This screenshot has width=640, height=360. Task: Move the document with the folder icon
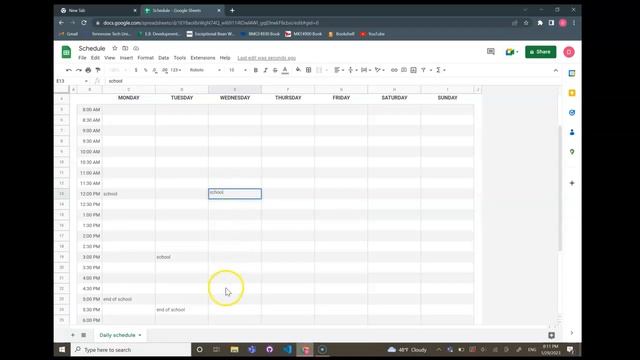(x=125, y=48)
